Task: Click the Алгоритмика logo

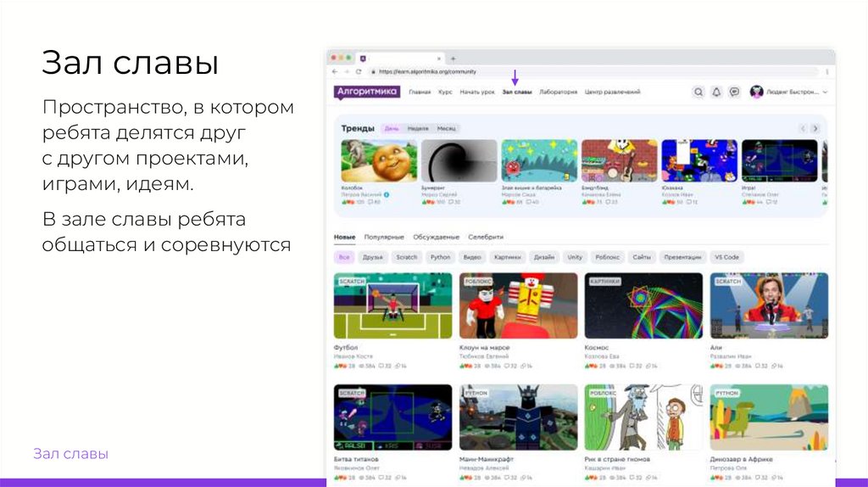Action: [x=366, y=92]
